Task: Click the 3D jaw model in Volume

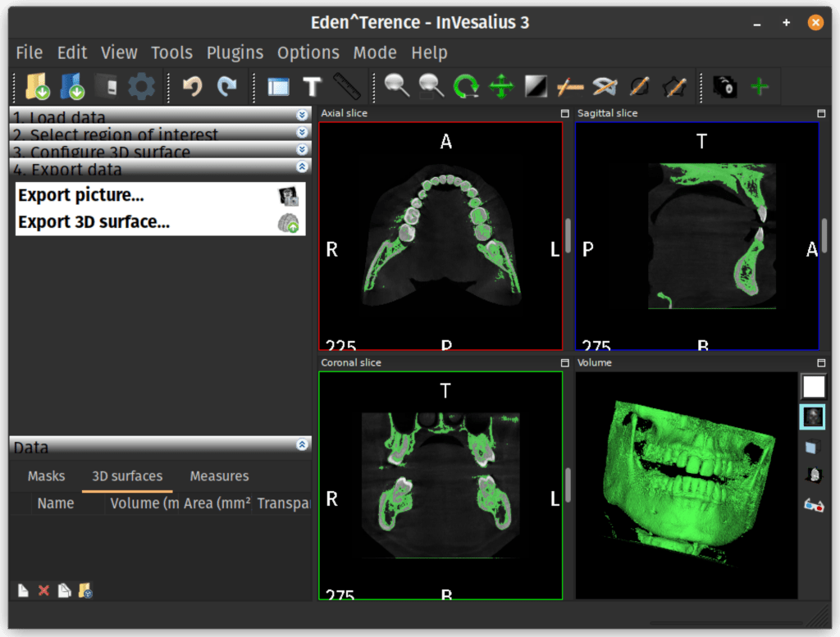Action: click(x=688, y=484)
